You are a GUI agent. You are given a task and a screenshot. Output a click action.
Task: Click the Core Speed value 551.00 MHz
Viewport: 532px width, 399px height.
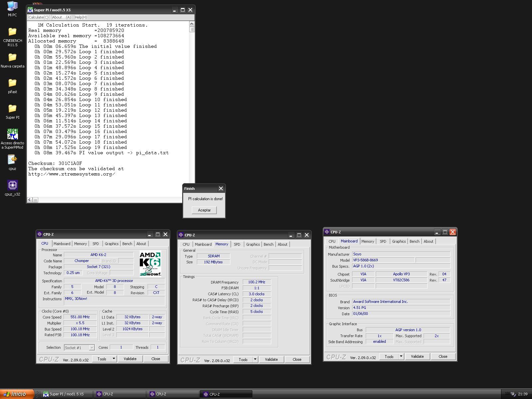[x=80, y=317]
